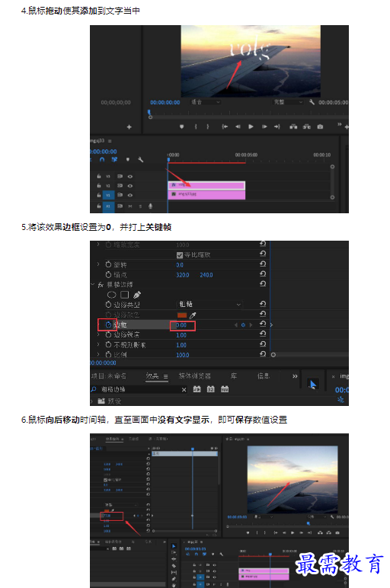Select the pen mask tool
390x588 pixels.
pos(137,295)
